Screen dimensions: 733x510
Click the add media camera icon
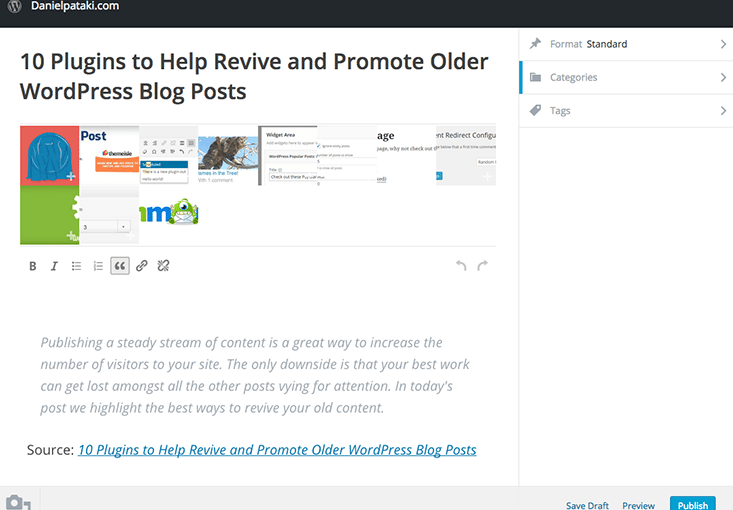click(18, 503)
